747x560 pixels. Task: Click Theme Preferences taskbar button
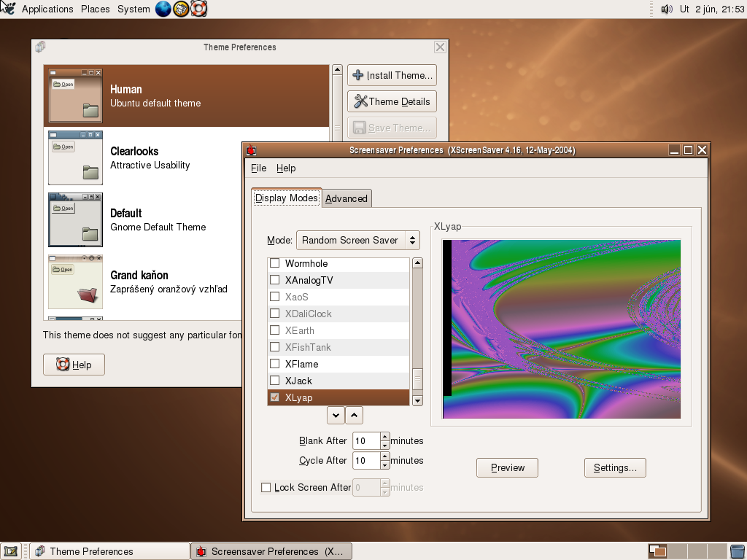(x=109, y=551)
